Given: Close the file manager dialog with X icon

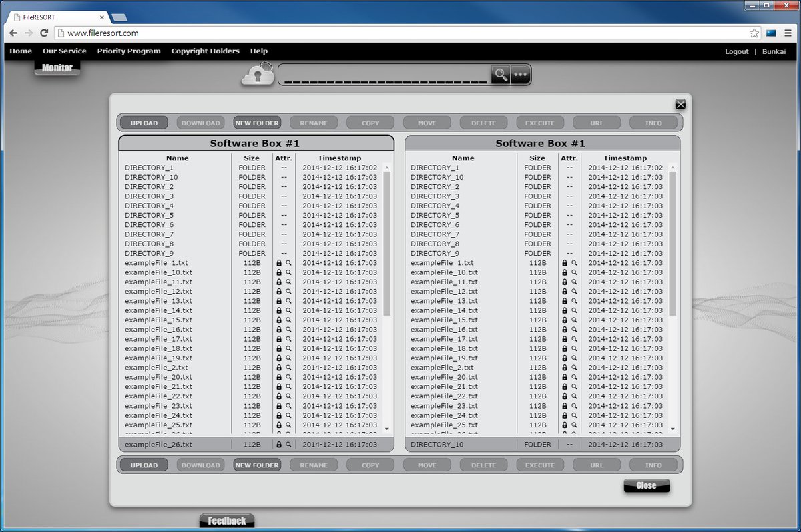Looking at the screenshot, I should (x=680, y=104).
